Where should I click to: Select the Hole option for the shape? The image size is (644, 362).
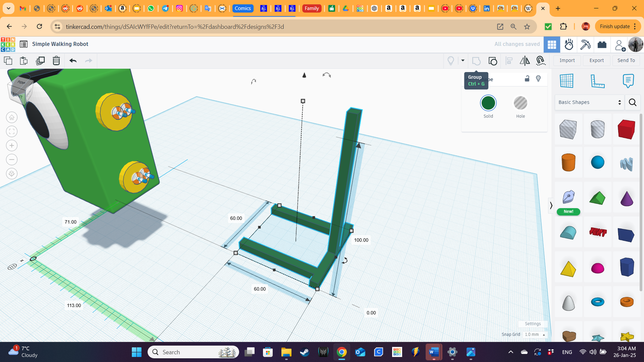pyautogui.click(x=520, y=103)
